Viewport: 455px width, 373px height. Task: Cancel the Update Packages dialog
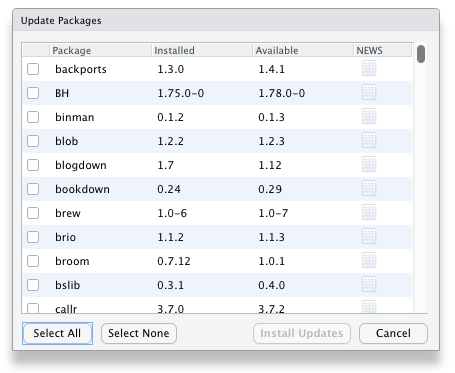click(x=393, y=333)
